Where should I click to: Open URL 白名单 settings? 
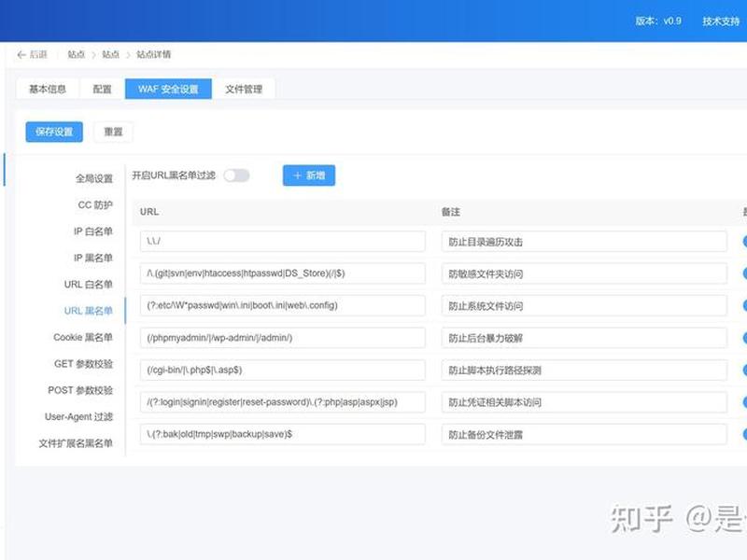point(88,285)
